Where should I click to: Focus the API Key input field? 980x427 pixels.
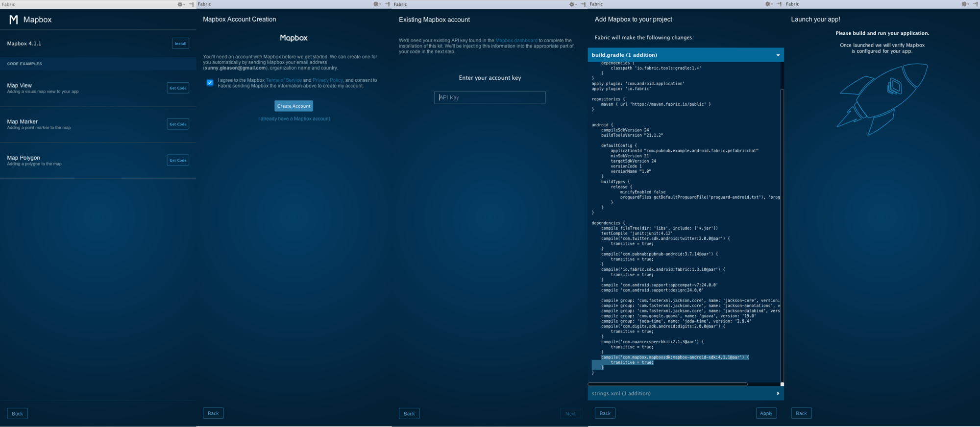click(490, 97)
